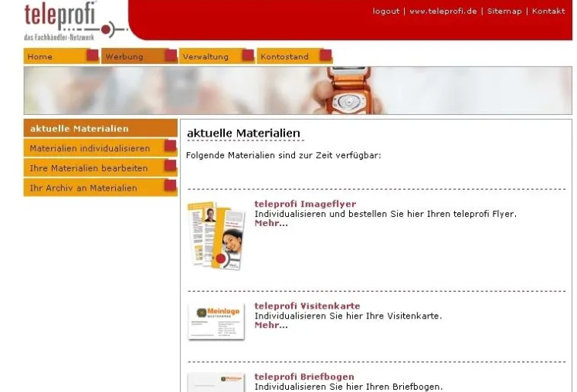Open the Verwaltung tab

pos(216,56)
